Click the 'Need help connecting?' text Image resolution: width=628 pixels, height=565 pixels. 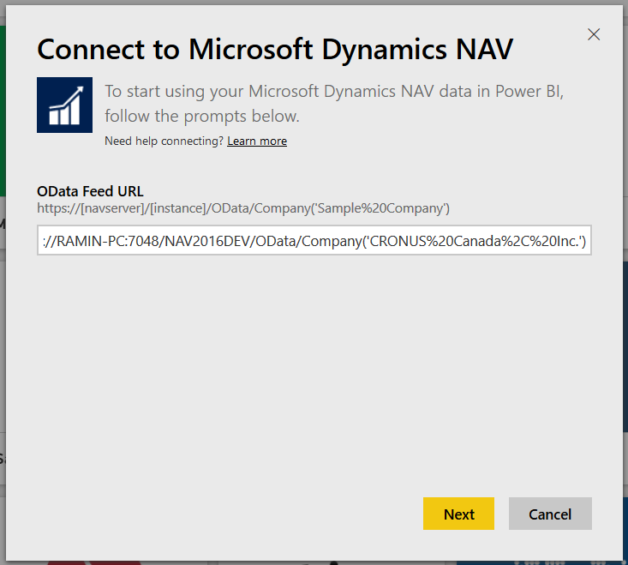pos(164,141)
